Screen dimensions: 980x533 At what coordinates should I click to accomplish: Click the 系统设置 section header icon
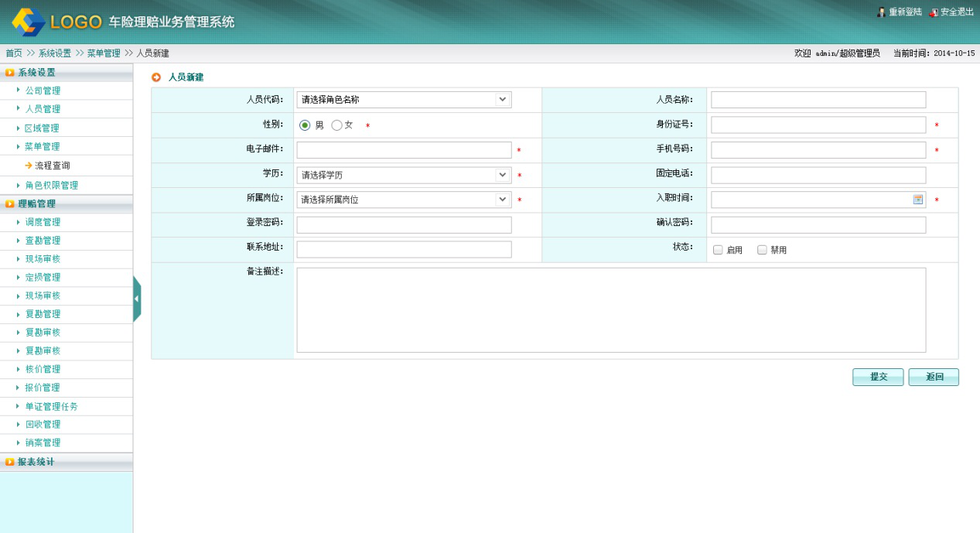(x=10, y=73)
